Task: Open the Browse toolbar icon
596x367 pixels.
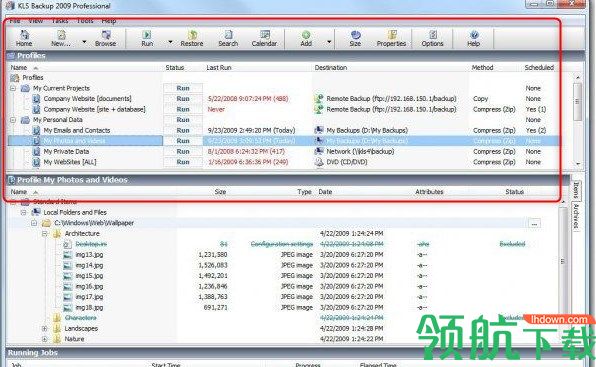Action: (x=106, y=35)
